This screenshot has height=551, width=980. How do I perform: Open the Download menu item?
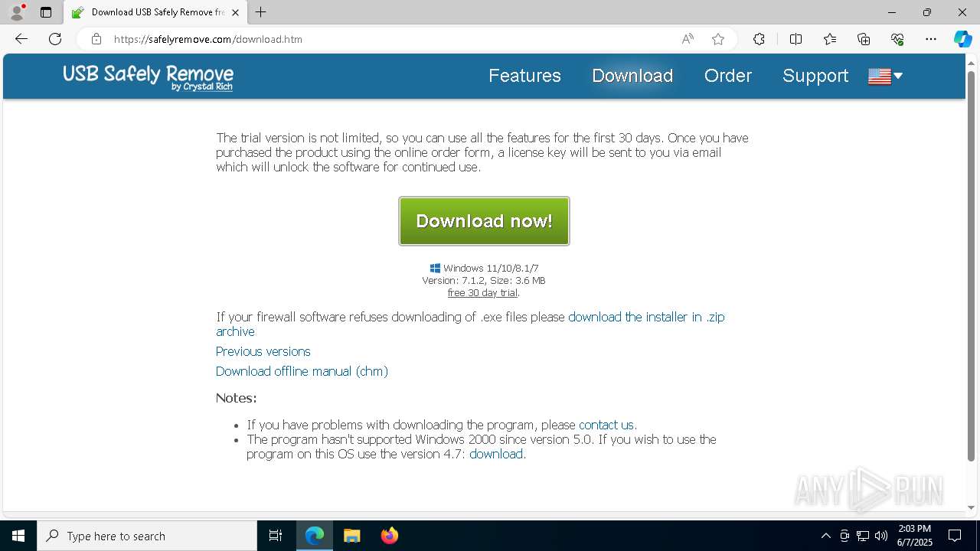click(632, 76)
